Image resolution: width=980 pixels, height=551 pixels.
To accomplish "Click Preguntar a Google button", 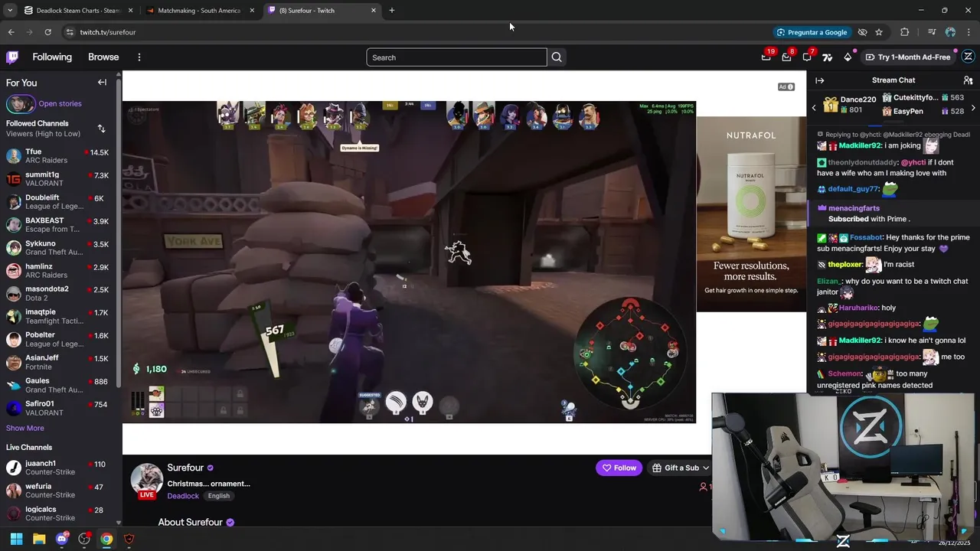I will [812, 32].
